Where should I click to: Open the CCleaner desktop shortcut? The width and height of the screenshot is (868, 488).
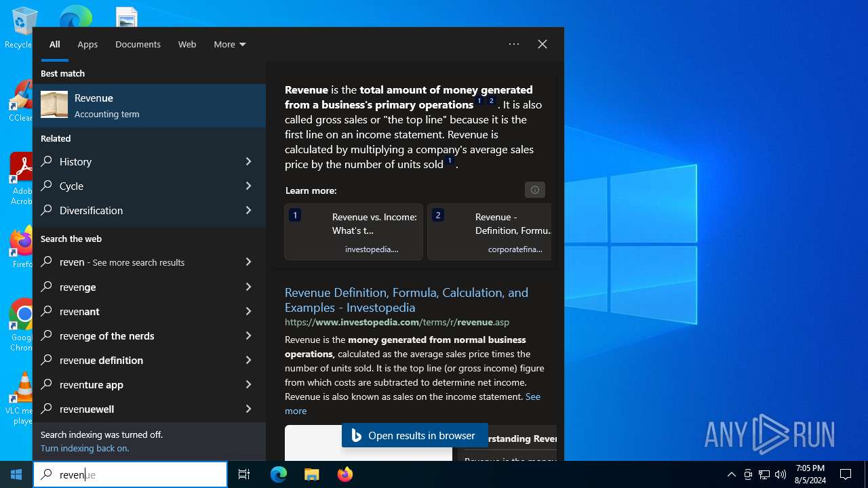tap(20, 101)
